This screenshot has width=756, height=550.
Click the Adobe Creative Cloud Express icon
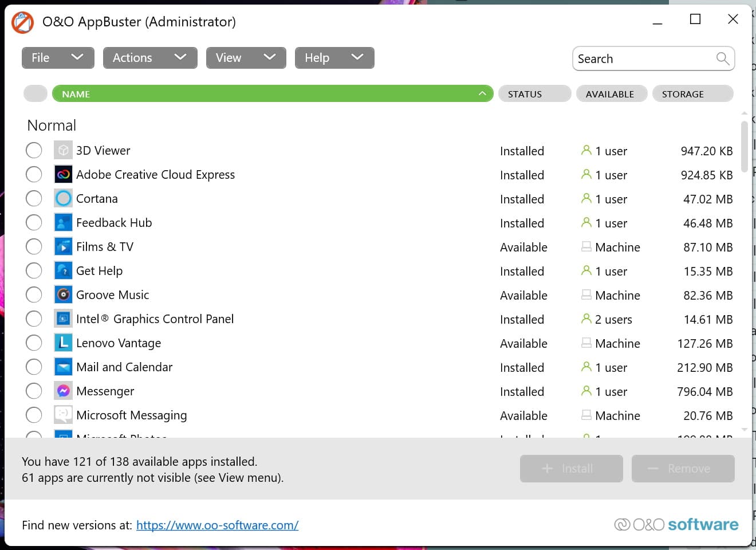(x=63, y=174)
